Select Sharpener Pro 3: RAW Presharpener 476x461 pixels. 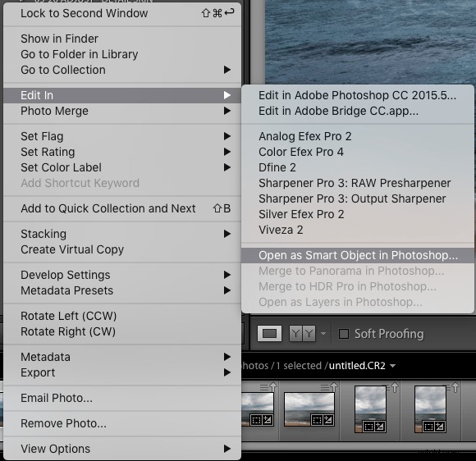[358, 183]
